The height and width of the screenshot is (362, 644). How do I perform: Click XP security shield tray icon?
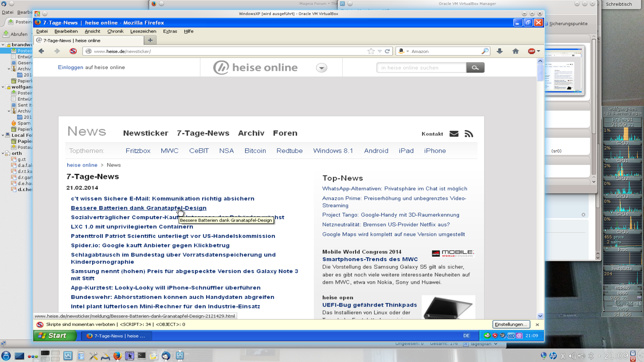(495, 336)
